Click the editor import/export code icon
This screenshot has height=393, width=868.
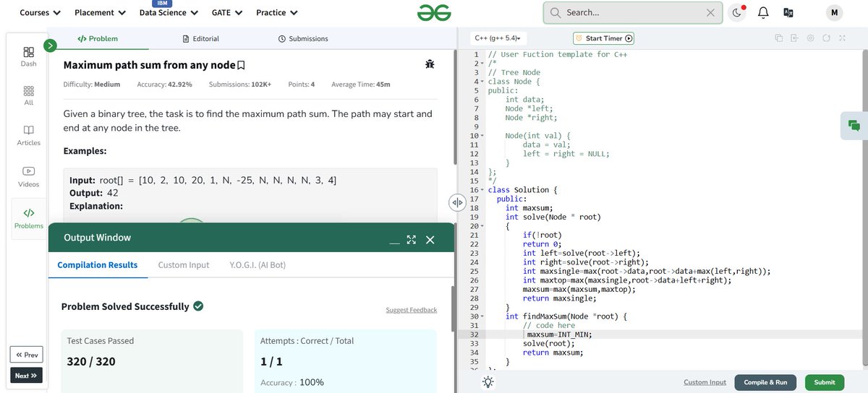(794, 38)
